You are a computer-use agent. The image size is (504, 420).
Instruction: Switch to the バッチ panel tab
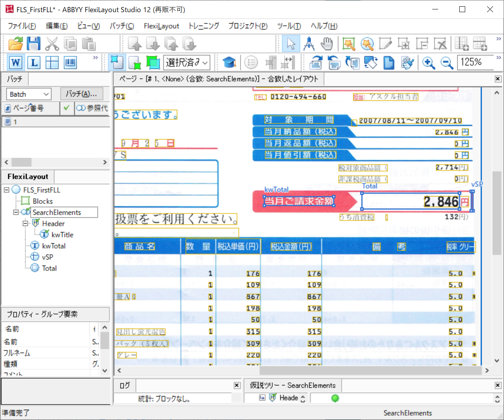(15, 79)
